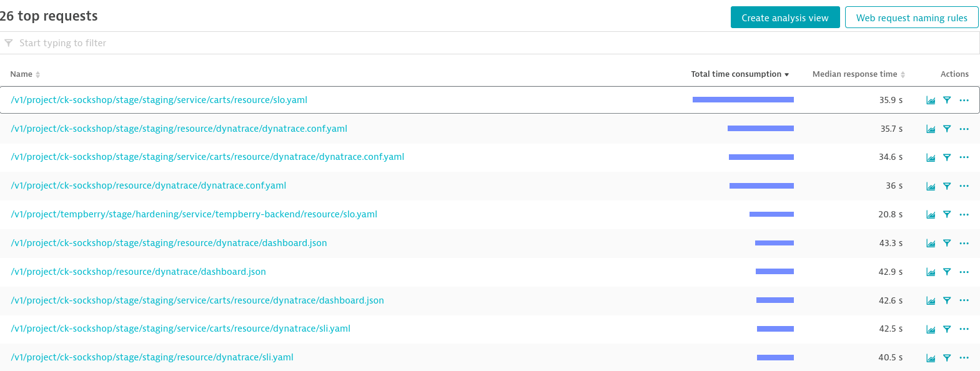Click time consumption bar for tempberry slo.yaml
980x371 pixels.
[771, 214]
